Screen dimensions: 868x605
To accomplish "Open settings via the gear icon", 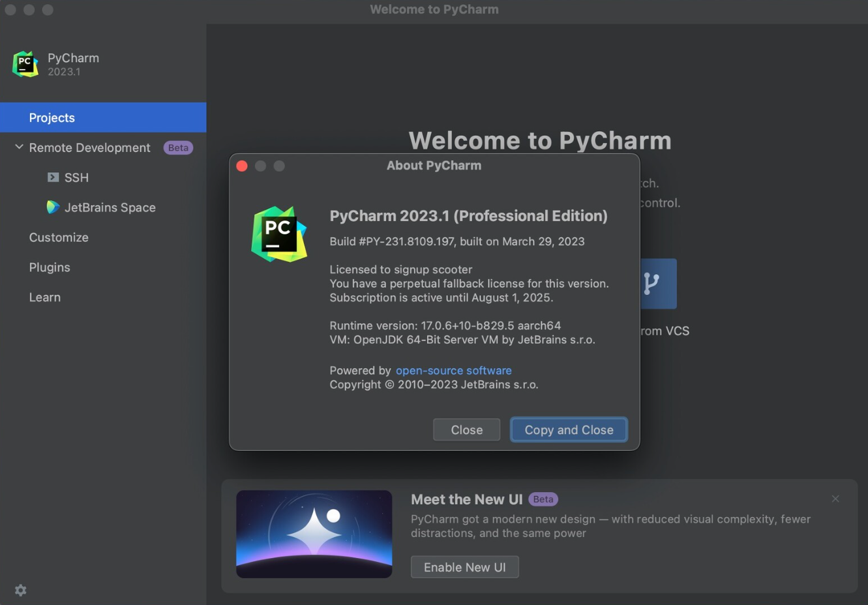I will point(20,589).
